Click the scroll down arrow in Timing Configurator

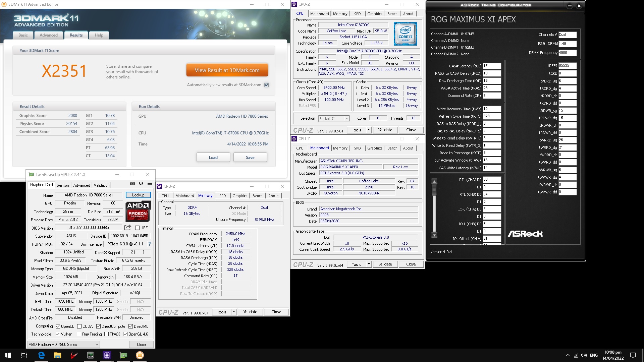(x=434, y=235)
